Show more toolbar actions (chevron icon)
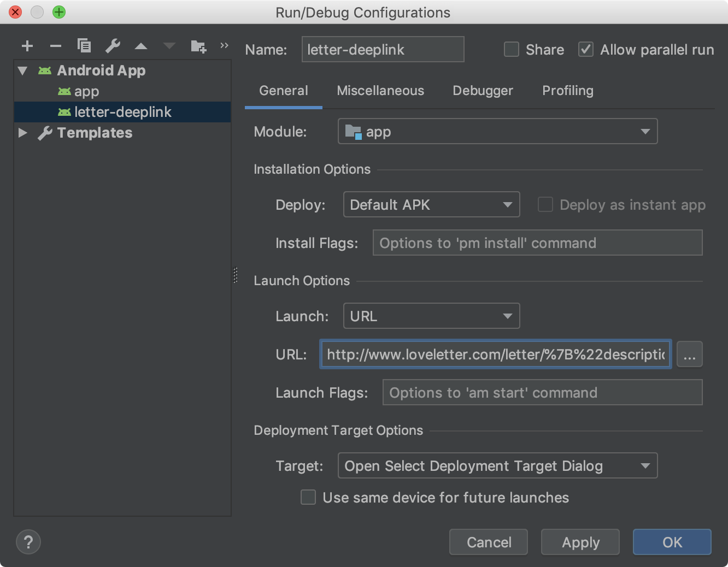This screenshot has width=728, height=567. [x=224, y=46]
